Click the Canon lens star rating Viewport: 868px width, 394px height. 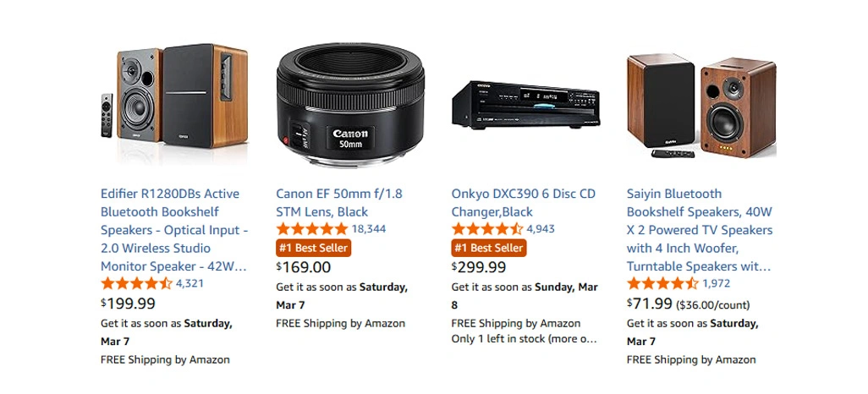(311, 229)
